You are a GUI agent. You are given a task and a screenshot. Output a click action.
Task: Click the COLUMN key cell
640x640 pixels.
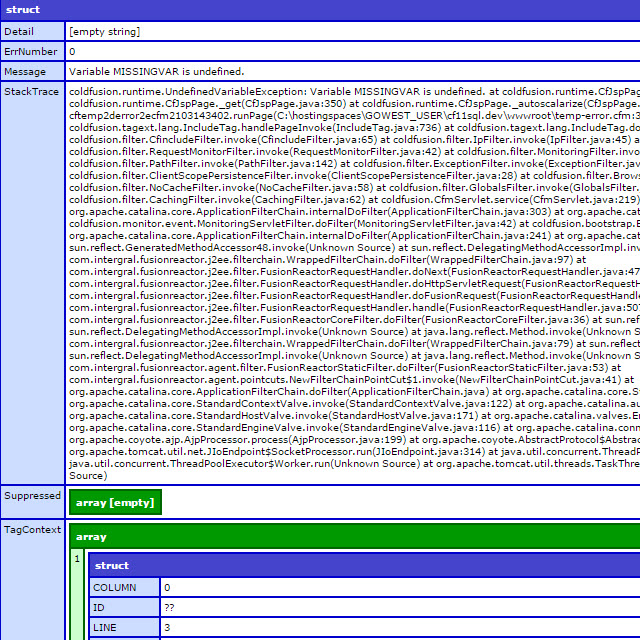tap(124, 587)
